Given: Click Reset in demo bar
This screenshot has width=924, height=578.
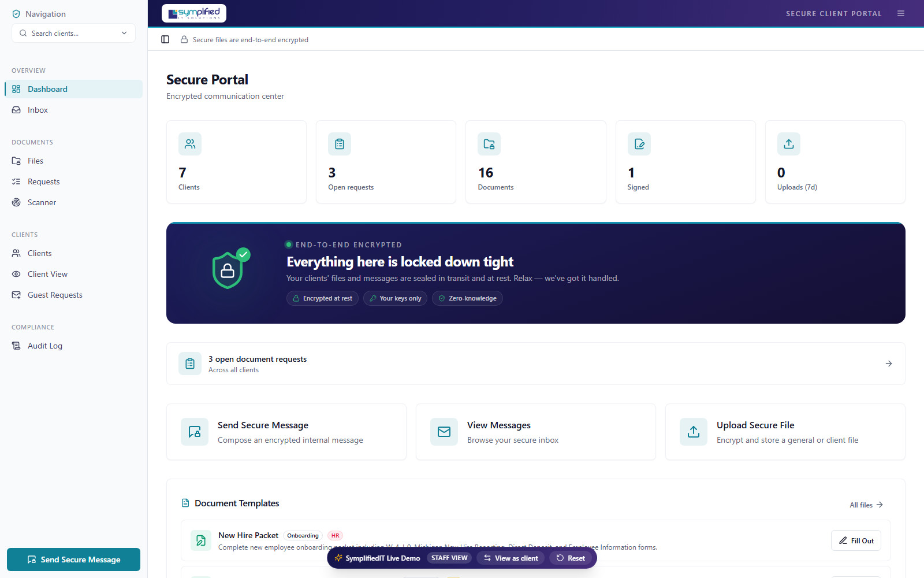Looking at the screenshot, I should click(x=571, y=558).
